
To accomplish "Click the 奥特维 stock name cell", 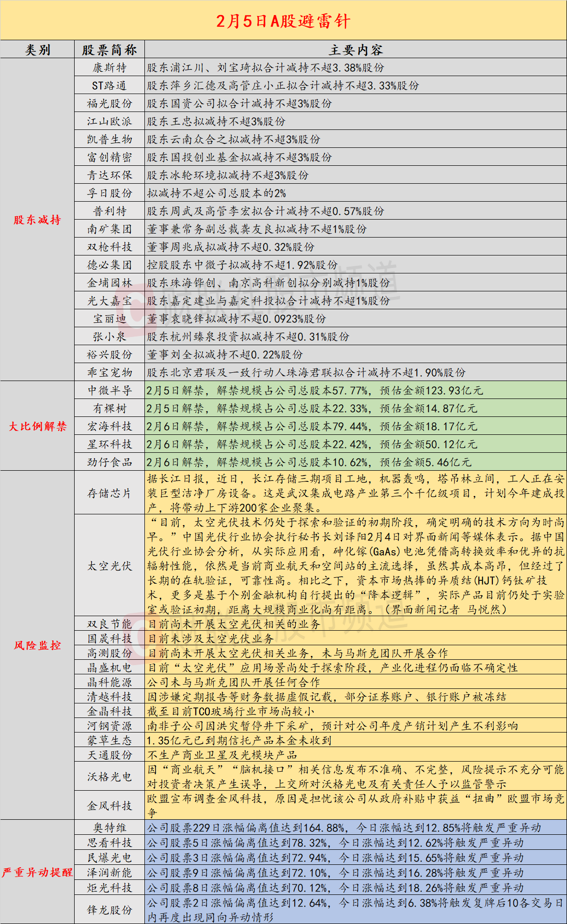I will click(x=110, y=828).
